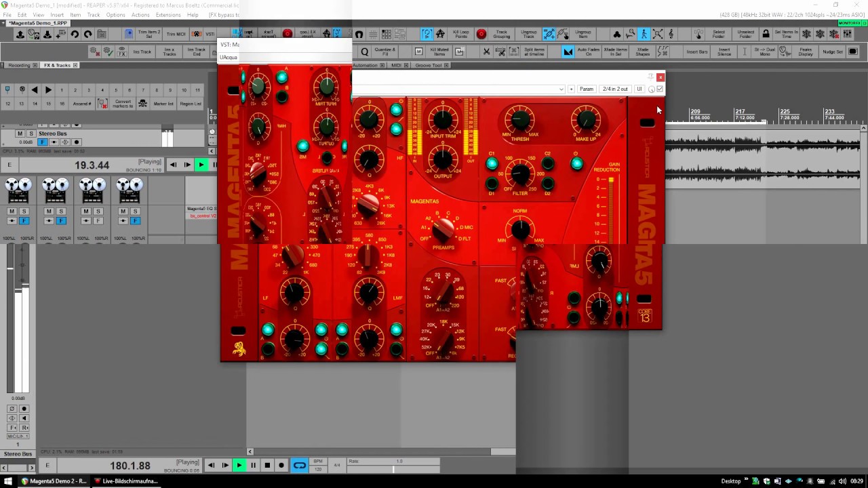868x488 pixels.
Task: Click the pause button in bottom transport
Action: click(x=253, y=465)
